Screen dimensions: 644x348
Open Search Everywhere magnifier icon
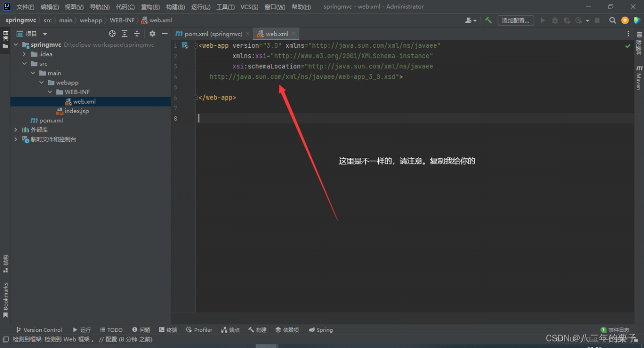point(612,21)
